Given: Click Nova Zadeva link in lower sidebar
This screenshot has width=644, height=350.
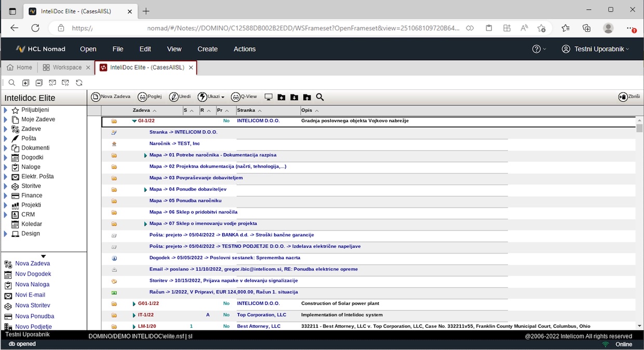Looking at the screenshot, I should tap(32, 264).
